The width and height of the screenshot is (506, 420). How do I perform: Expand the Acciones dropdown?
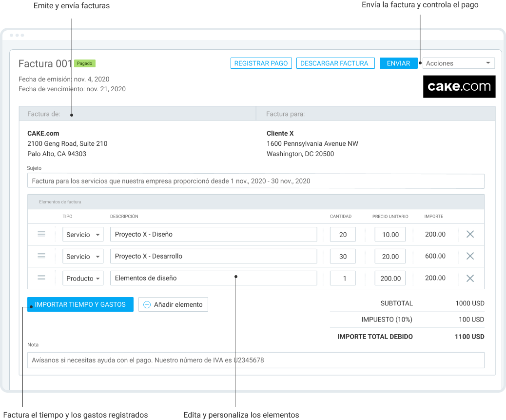pyautogui.click(x=458, y=63)
